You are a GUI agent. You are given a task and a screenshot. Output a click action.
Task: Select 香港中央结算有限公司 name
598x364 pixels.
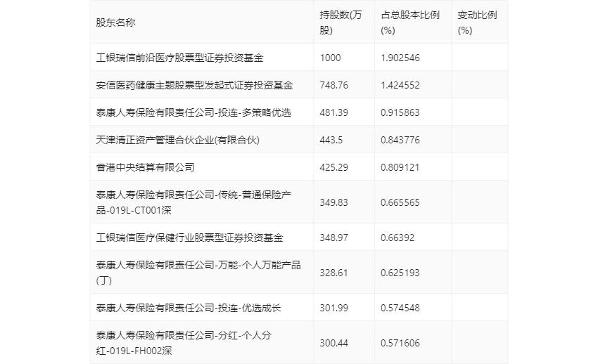click(x=146, y=167)
